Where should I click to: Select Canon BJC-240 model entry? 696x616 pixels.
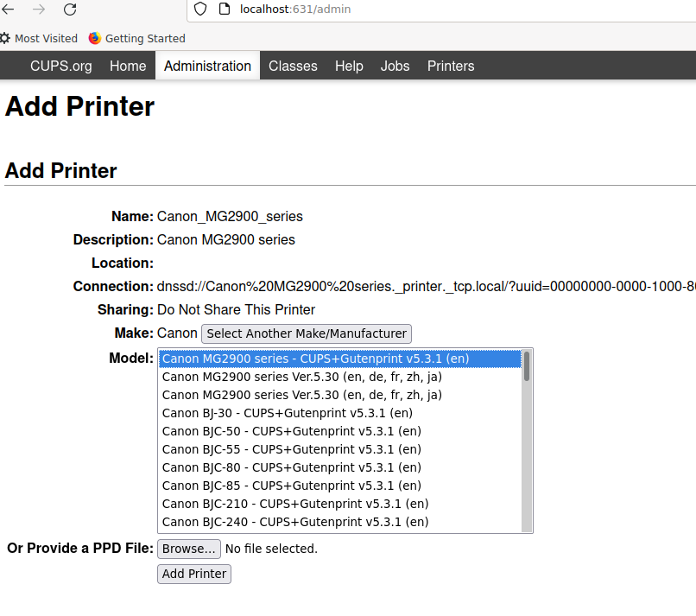[340, 523]
